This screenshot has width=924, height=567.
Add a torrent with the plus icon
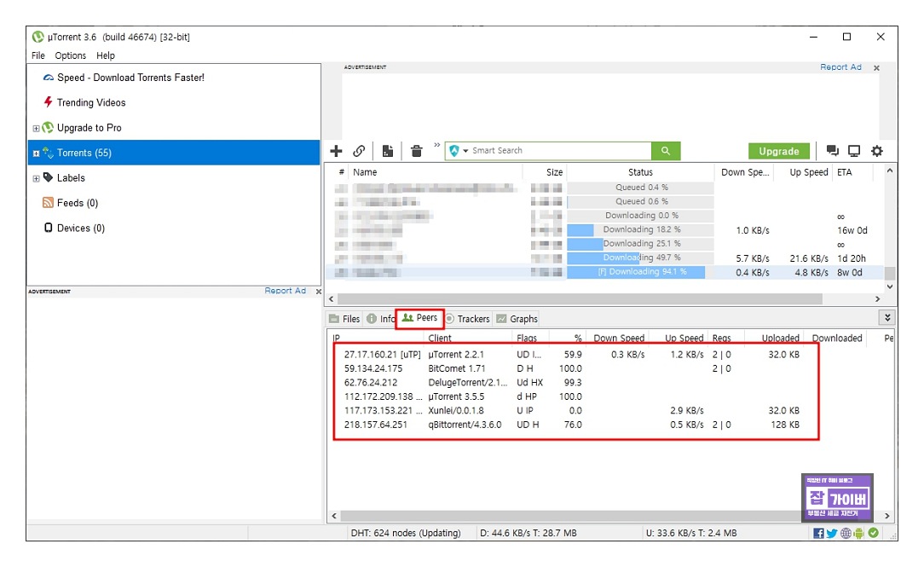336,151
